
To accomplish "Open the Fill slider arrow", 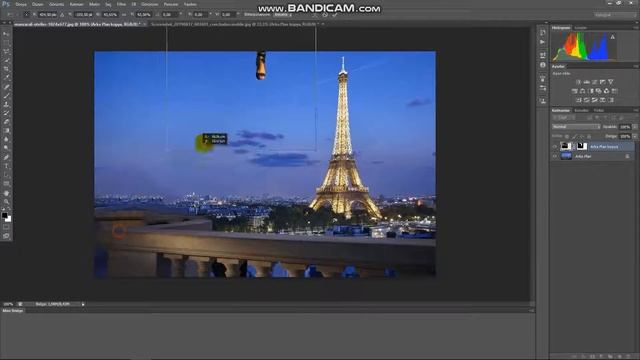I will pos(635,136).
